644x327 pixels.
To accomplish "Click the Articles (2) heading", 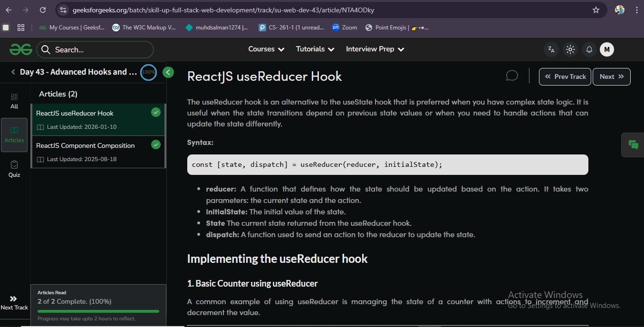I will [x=58, y=94].
